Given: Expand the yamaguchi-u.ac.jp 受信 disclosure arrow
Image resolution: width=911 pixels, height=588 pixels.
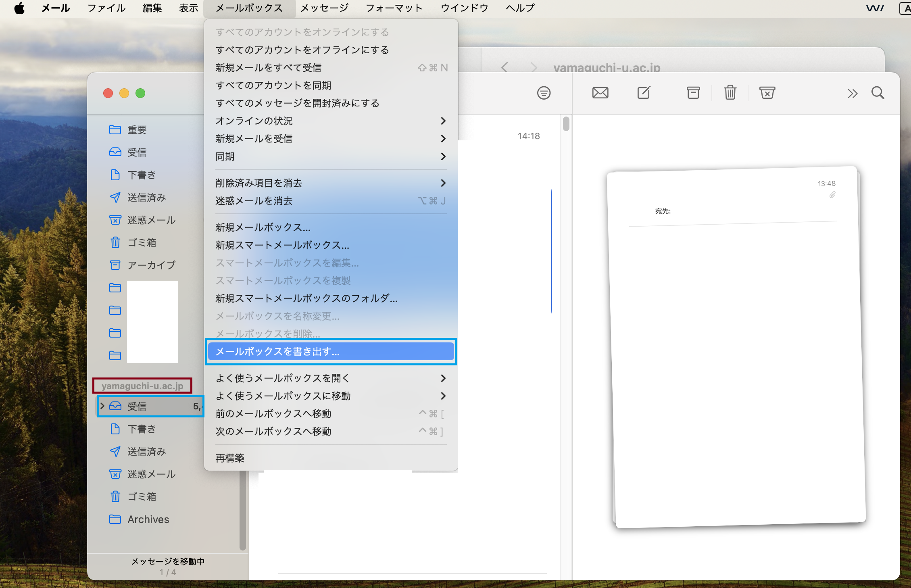Looking at the screenshot, I should [102, 406].
